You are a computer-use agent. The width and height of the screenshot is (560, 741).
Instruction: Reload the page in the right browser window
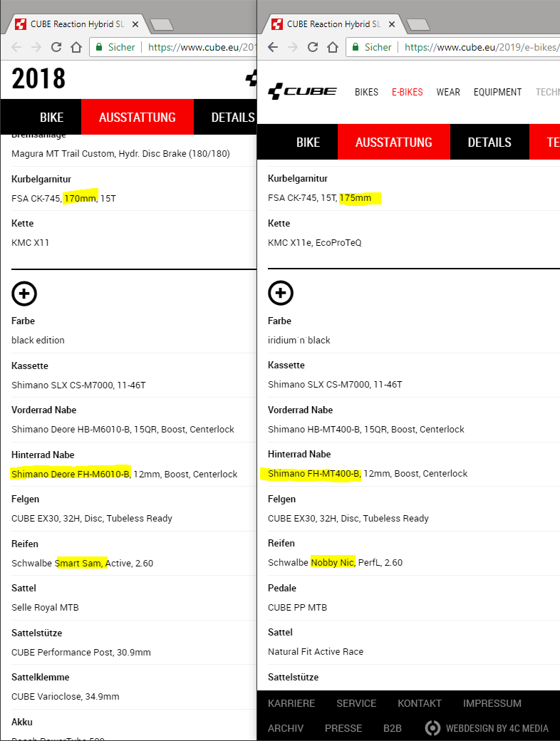[x=313, y=47]
